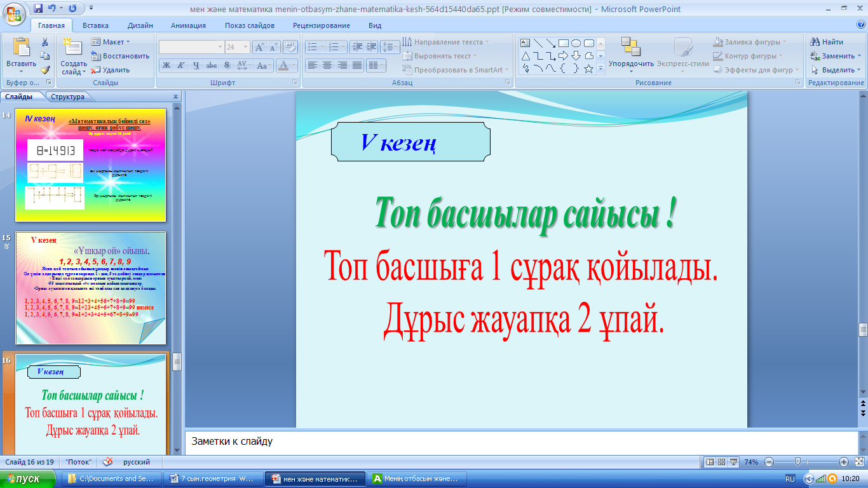This screenshot has height=488, width=868.
Task: Toggle bold (Ж) formatting
Action: pyautogui.click(x=166, y=65)
